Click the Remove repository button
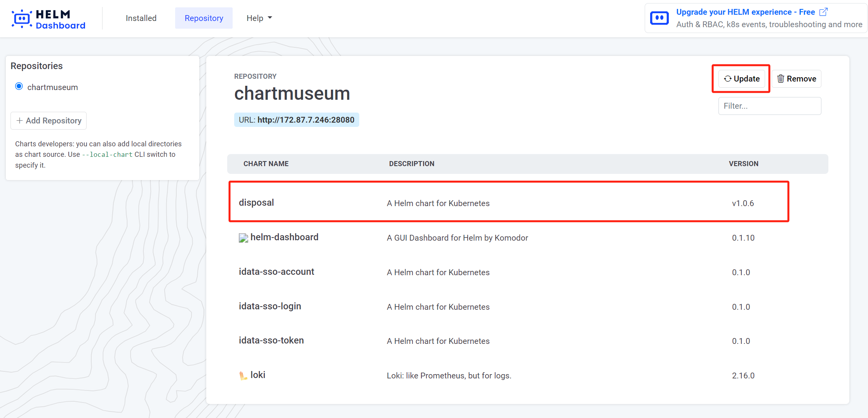Viewport: 868px width, 418px height. click(x=796, y=78)
